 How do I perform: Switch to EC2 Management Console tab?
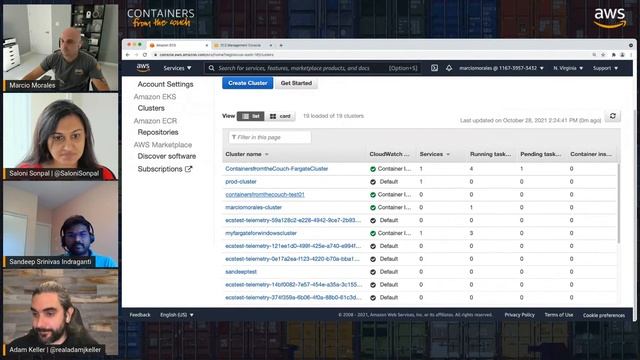(x=242, y=45)
